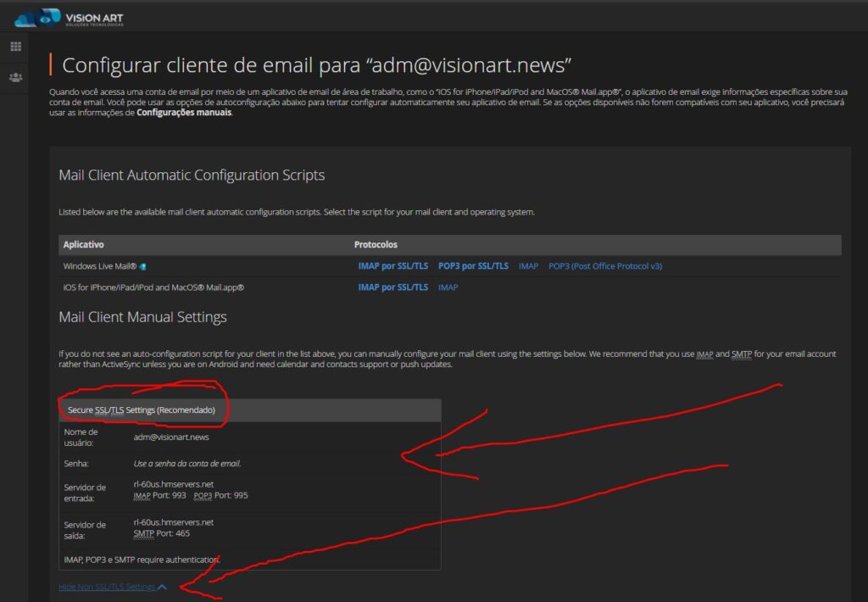Select the username adm@visionart.news value

point(171,438)
